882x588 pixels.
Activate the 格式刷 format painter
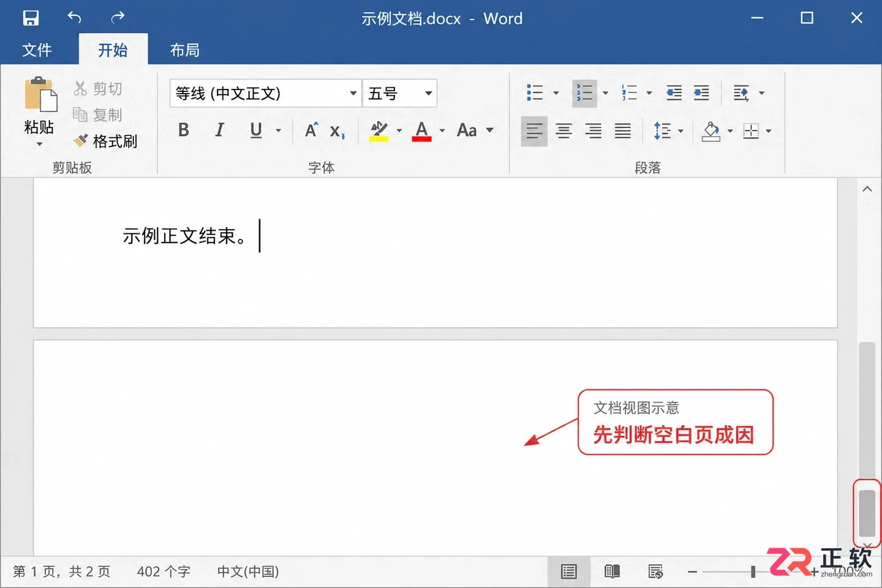tap(105, 141)
